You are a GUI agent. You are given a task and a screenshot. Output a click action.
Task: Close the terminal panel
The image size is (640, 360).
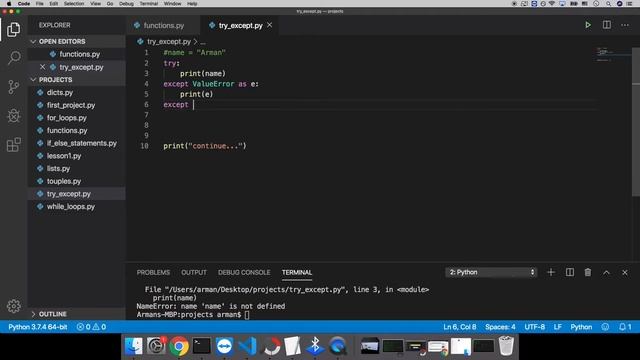click(625, 272)
